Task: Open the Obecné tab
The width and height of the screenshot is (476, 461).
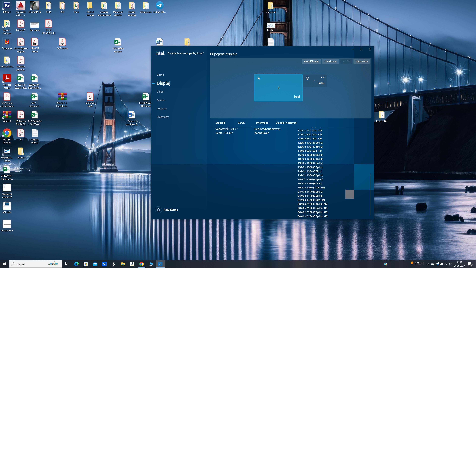Action: click(221, 123)
